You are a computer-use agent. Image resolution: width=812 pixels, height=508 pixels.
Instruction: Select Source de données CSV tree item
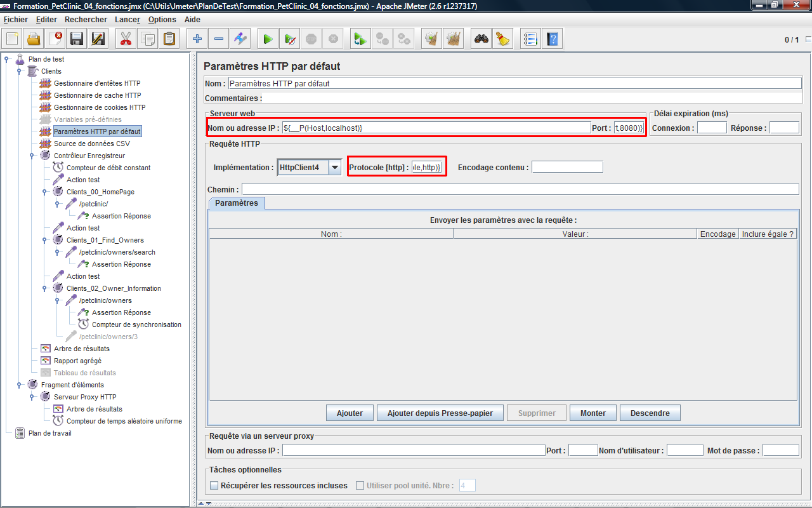coord(91,144)
